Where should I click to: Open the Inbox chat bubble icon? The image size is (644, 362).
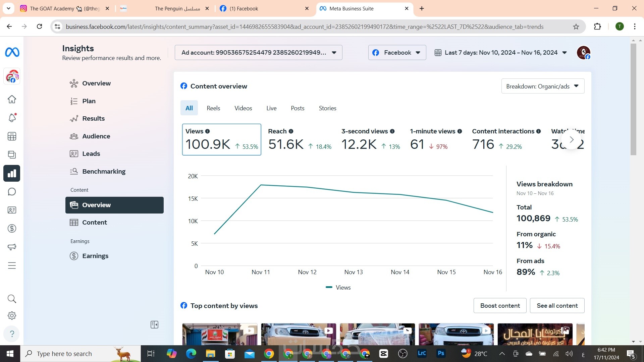[x=12, y=192]
